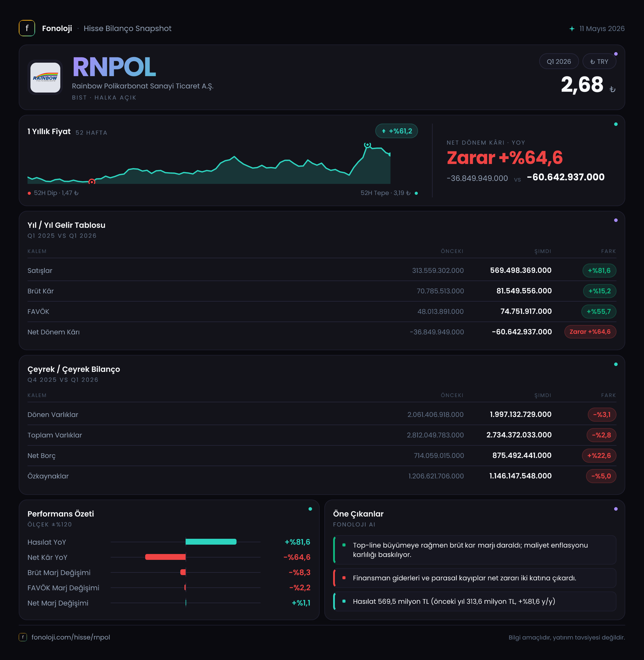This screenshot has width=644, height=660.
Task: Click the teal dot beside 52H Tepe label
Action: coord(416,193)
